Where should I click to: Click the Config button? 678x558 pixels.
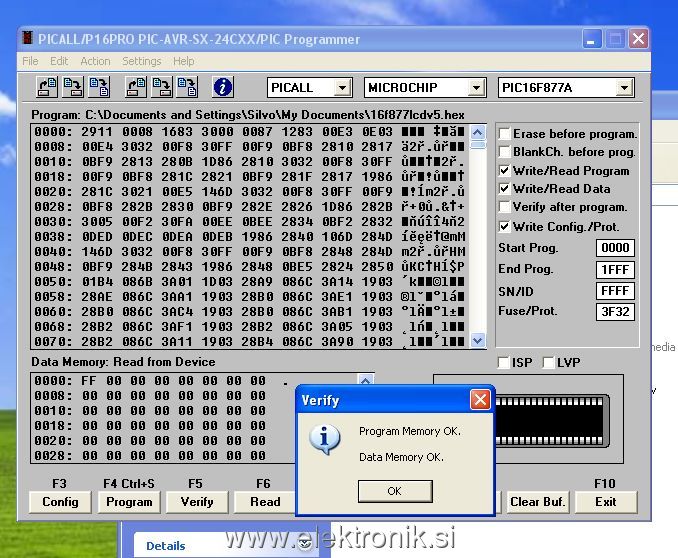click(x=60, y=502)
